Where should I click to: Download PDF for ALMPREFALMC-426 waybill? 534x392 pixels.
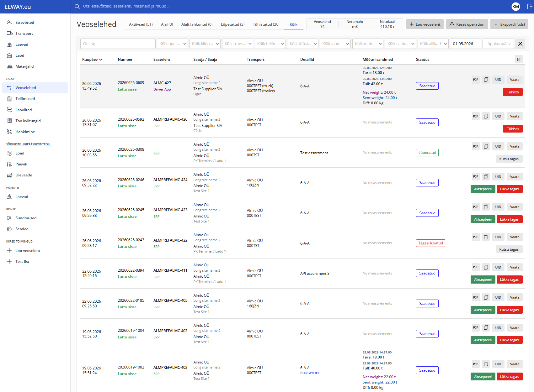coord(476,116)
